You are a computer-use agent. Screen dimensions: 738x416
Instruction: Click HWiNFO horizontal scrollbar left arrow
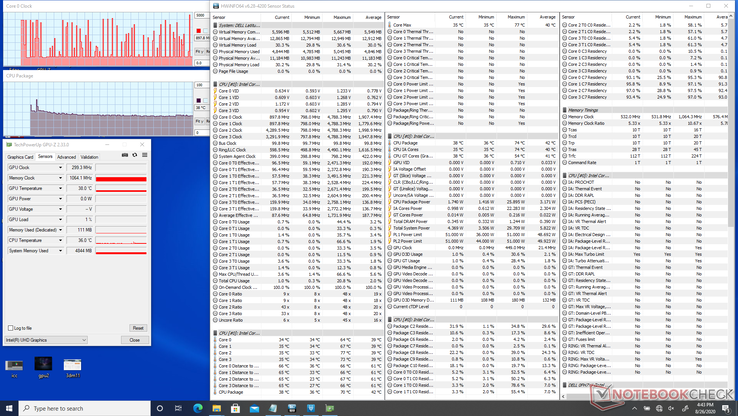[564, 396]
